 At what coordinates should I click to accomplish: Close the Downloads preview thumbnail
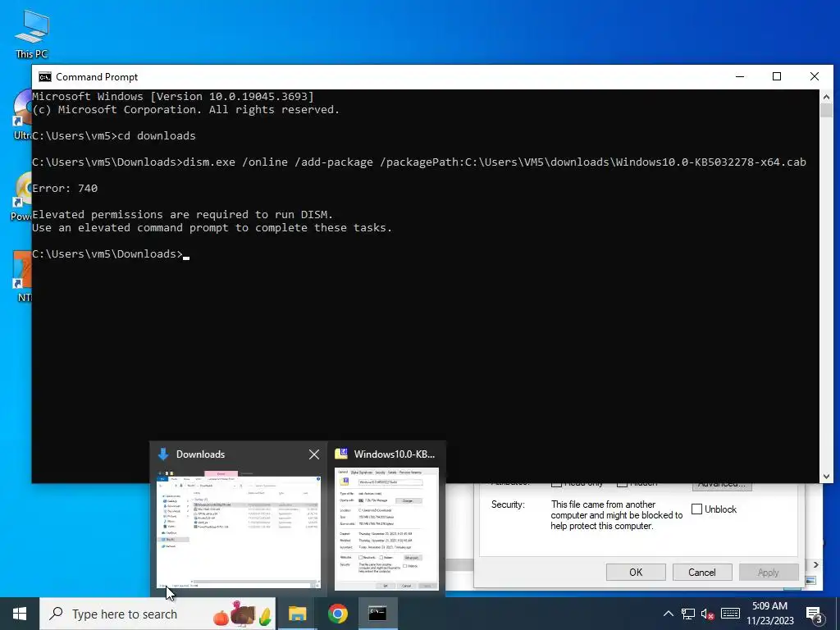(x=314, y=454)
